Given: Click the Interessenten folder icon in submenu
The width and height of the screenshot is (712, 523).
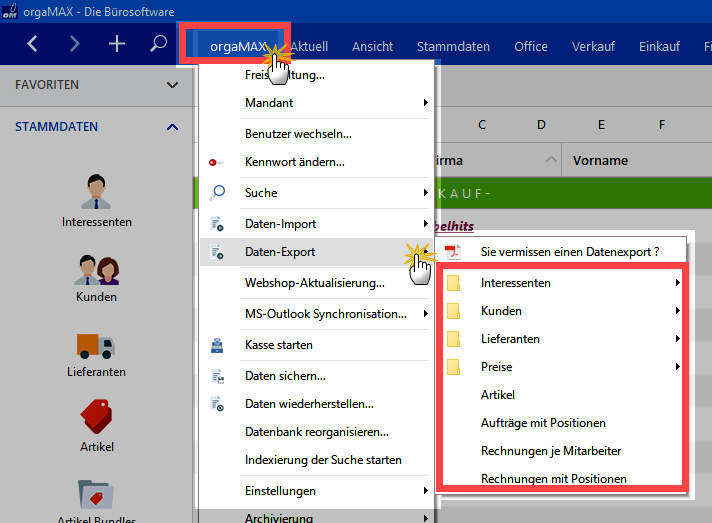Looking at the screenshot, I should click(453, 283).
